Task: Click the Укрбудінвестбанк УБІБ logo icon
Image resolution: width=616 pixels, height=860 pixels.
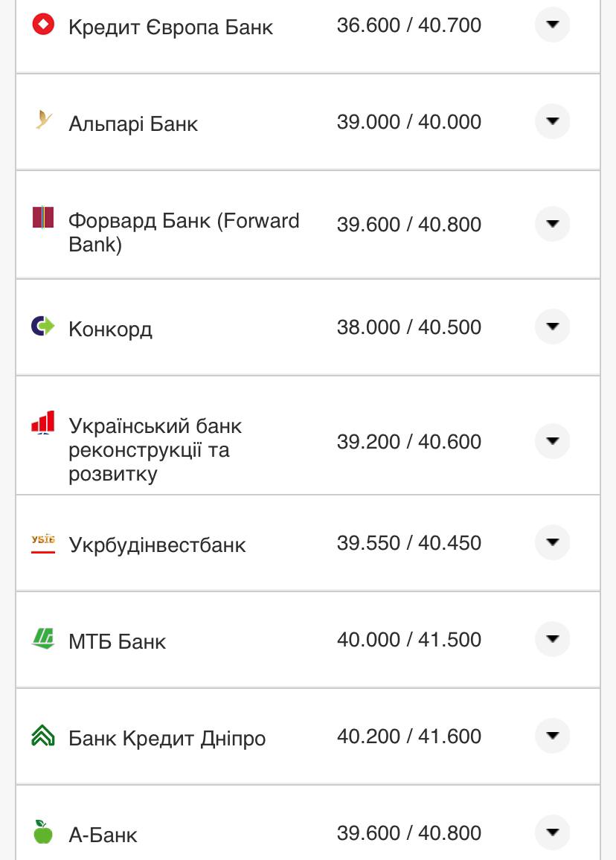Action: coord(43,542)
